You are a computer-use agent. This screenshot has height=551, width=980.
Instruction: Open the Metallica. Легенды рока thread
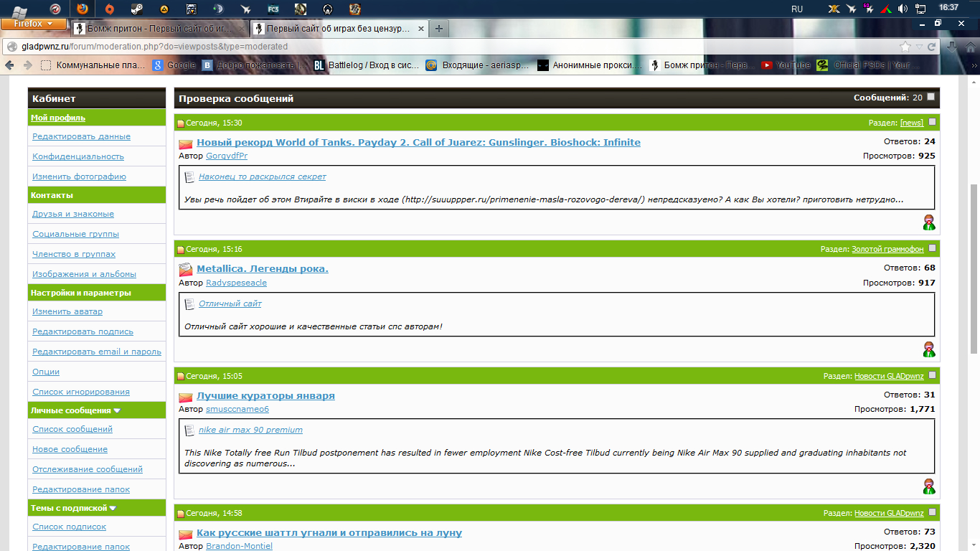click(263, 269)
